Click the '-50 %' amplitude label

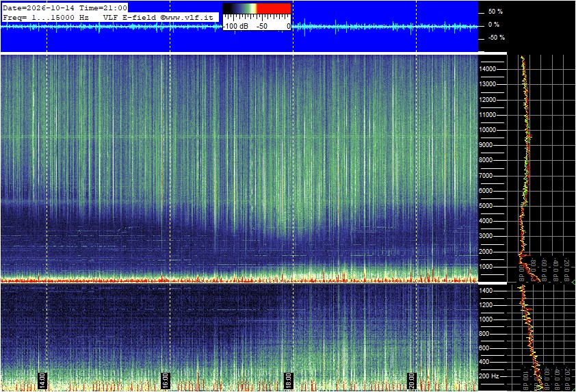(x=496, y=38)
